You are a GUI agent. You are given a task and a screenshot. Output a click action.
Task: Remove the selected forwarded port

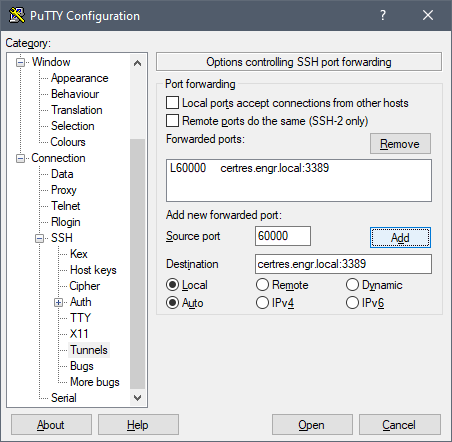[x=400, y=144]
